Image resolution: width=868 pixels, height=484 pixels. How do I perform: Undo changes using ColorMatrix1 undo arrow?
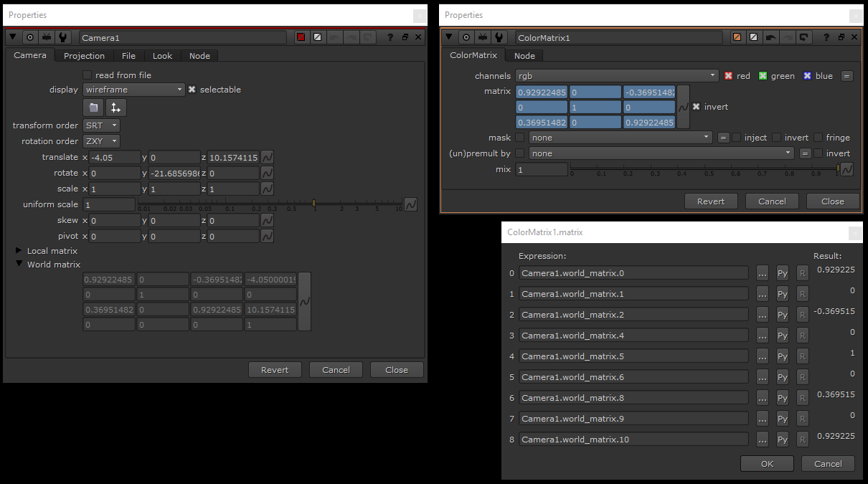click(x=770, y=37)
